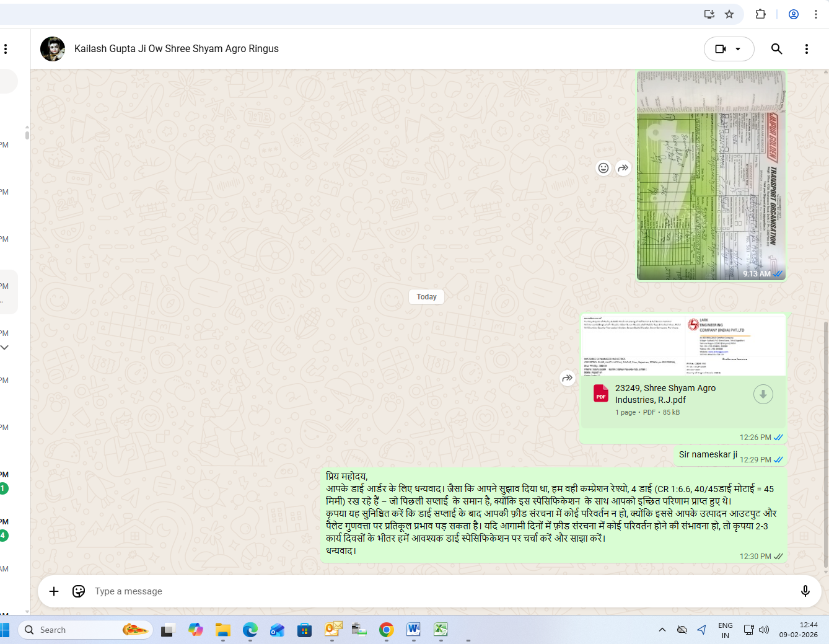Bookmark this page with star icon

[x=729, y=14]
